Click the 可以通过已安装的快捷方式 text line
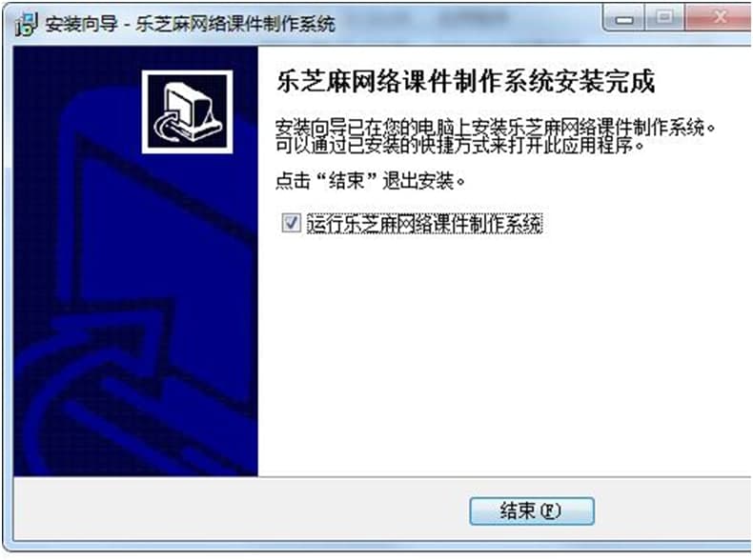 [459, 145]
